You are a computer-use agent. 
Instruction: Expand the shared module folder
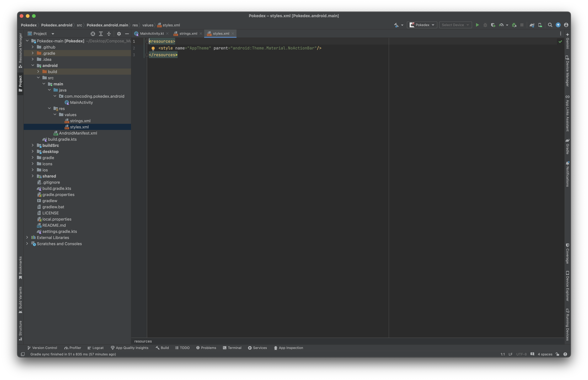33,176
